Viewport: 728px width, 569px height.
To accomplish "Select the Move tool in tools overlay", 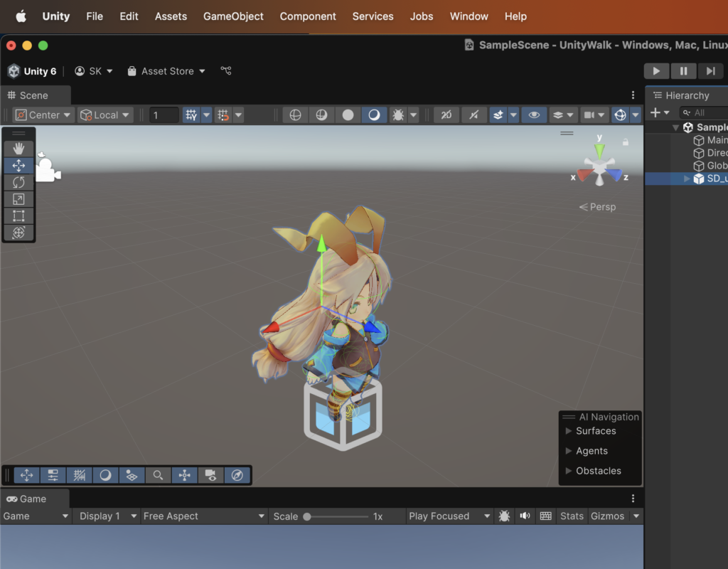I will [18, 165].
